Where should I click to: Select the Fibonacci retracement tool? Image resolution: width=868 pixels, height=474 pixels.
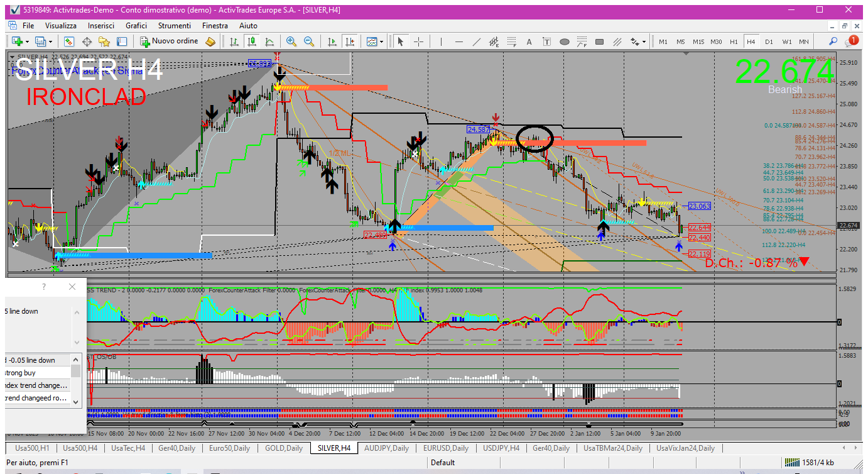[512, 41]
